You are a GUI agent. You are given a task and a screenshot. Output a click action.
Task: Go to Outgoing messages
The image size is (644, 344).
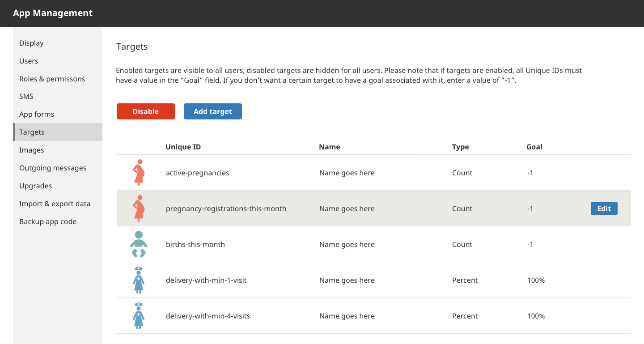pos(58,168)
